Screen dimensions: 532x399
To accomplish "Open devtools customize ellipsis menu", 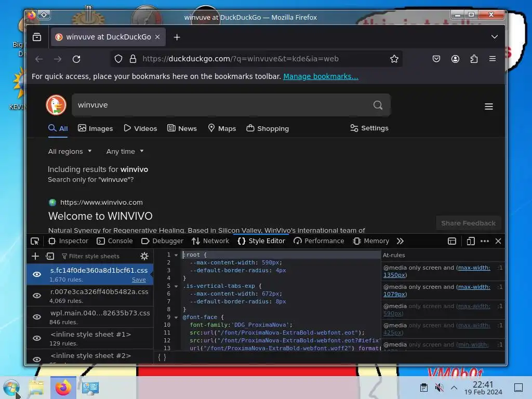I will point(485,241).
